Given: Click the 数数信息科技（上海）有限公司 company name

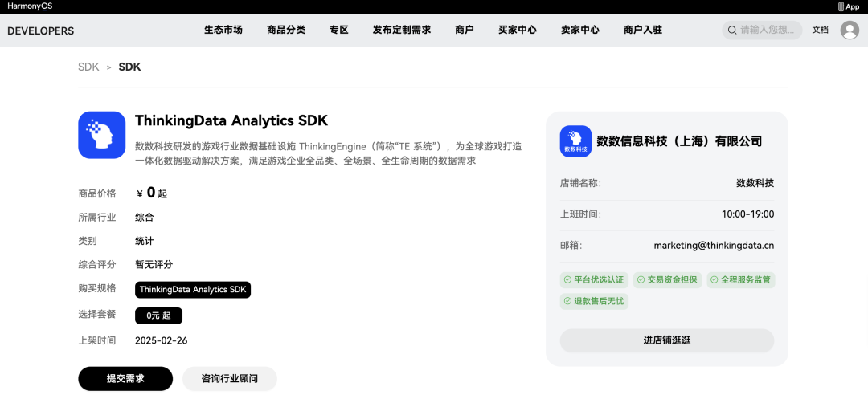Looking at the screenshot, I should [679, 141].
